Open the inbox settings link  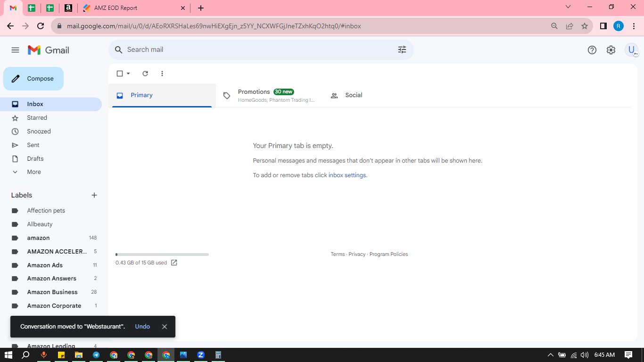pos(347,175)
